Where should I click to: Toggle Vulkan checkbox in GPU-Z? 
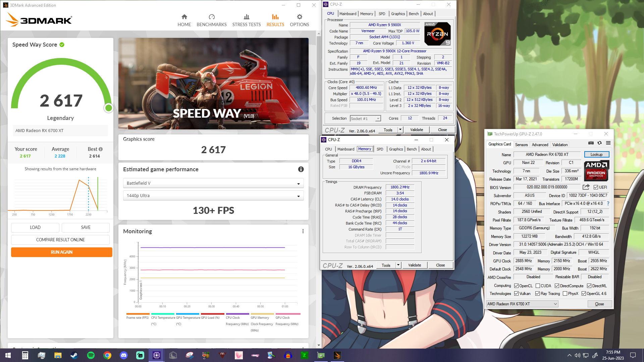[x=517, y=294]
